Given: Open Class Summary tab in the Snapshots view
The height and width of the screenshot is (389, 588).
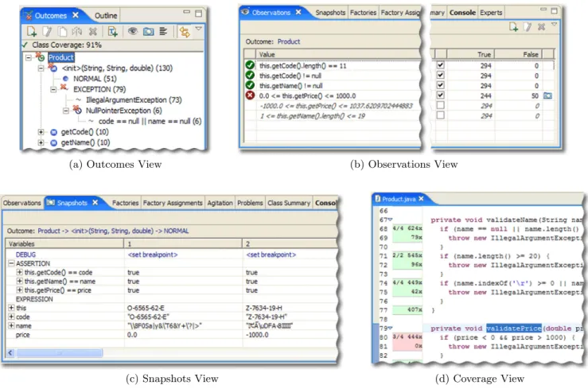Looking at the screenshot, I should (x=289, y=203).
